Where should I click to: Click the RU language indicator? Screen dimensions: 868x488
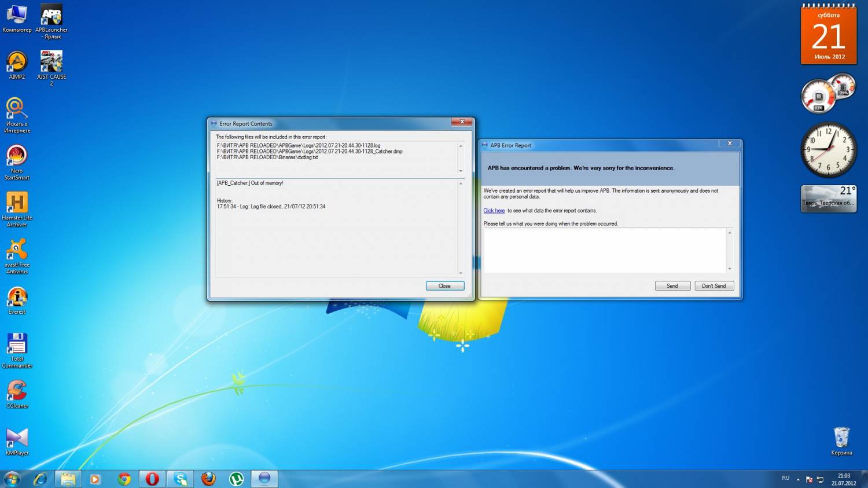785,478
